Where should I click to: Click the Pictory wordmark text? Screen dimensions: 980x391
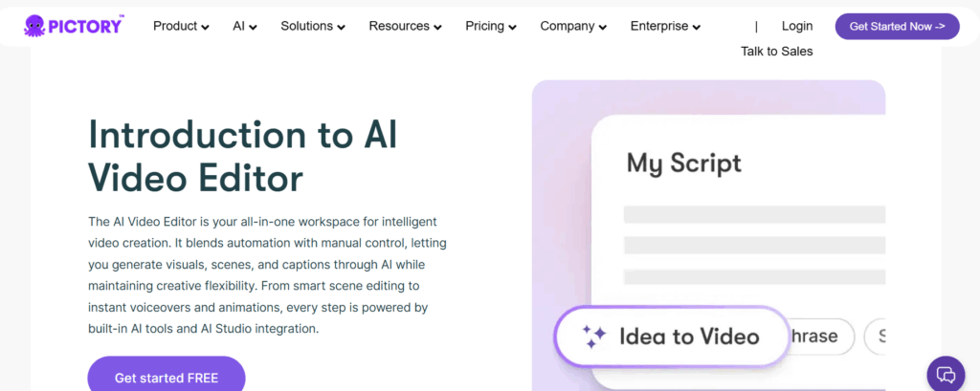(x=87, y=26)
